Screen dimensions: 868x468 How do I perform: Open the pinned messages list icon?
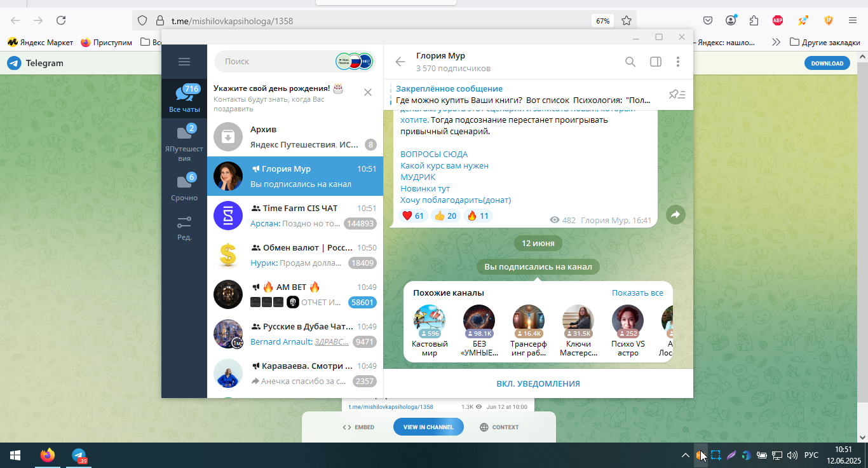(677, 95)
